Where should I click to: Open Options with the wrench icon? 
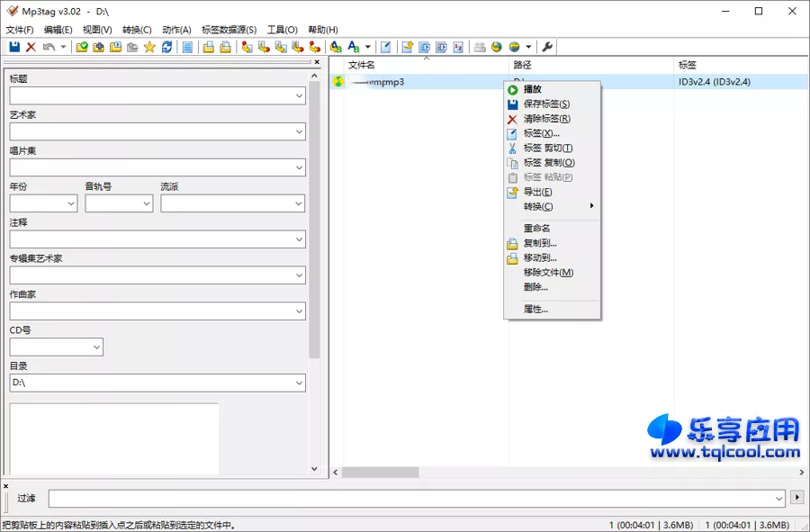coord(547,47)
